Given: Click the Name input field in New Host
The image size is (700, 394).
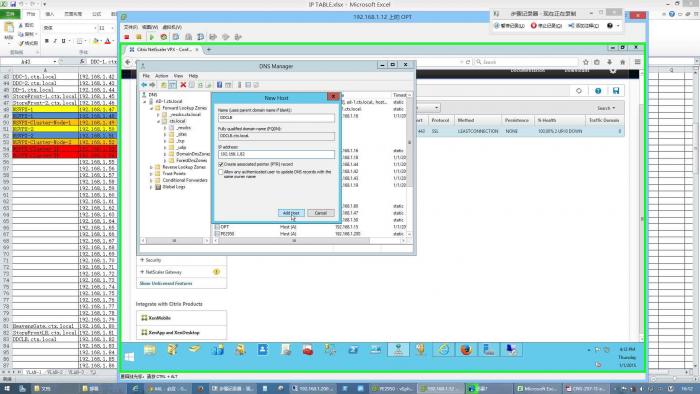Looking at the screenshot, I should 276,117.
